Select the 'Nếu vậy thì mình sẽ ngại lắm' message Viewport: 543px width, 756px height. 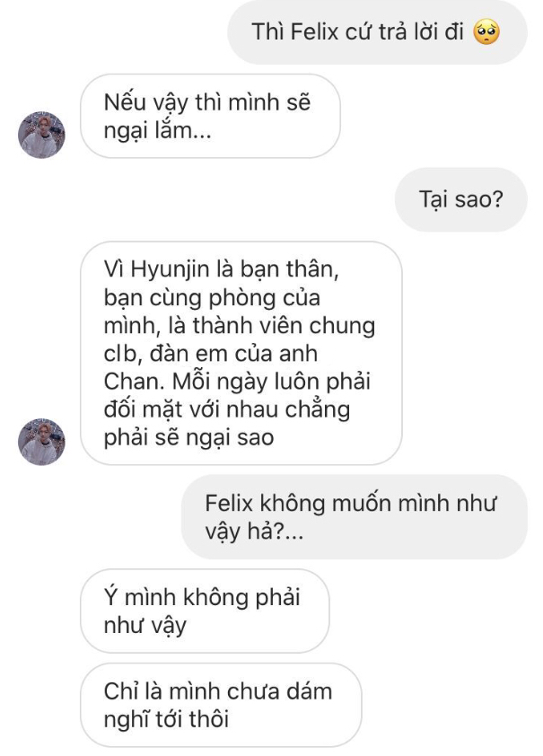pyautogui.click(x=210, y=116)
